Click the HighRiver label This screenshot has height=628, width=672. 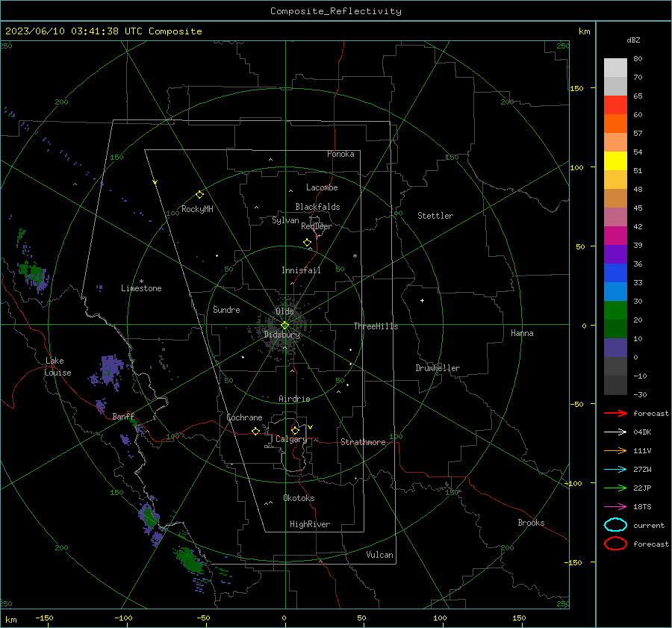[310, 524]
